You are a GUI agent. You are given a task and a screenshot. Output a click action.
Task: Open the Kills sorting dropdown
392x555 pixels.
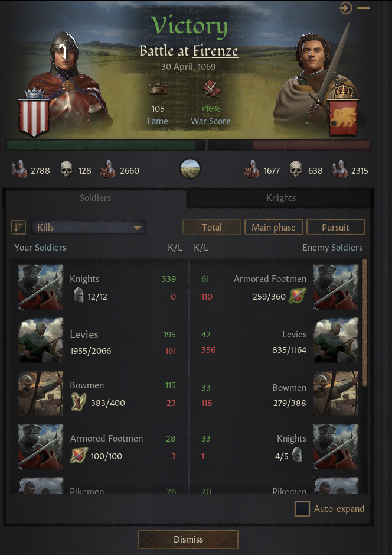(x=89, y=227)
